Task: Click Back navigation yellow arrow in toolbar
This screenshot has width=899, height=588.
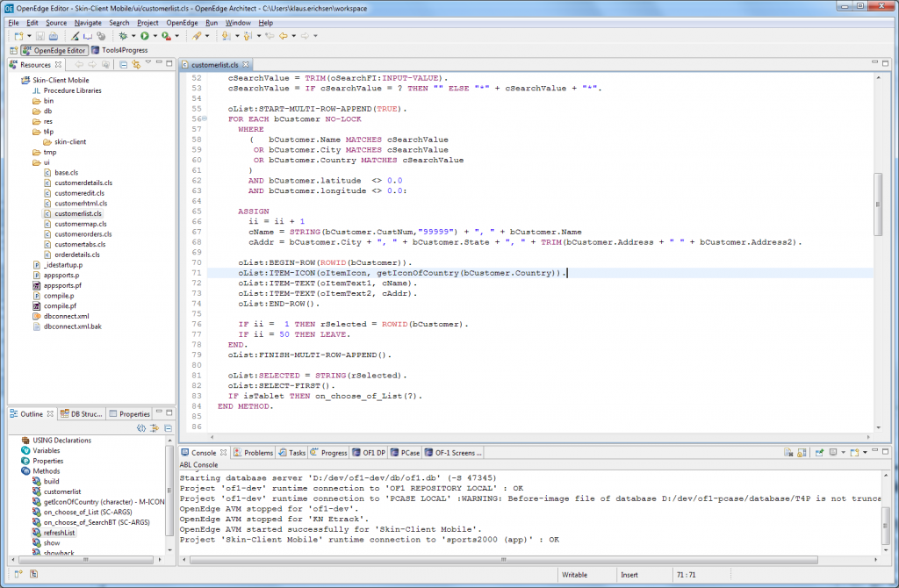Action: click(x=283, y=36)
